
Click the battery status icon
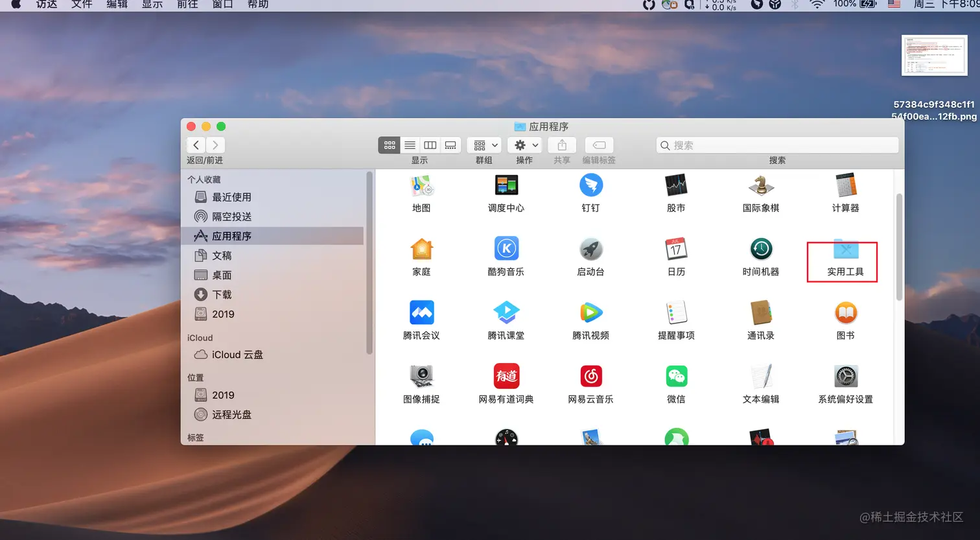pyautogui.click(x=868, y=4)
